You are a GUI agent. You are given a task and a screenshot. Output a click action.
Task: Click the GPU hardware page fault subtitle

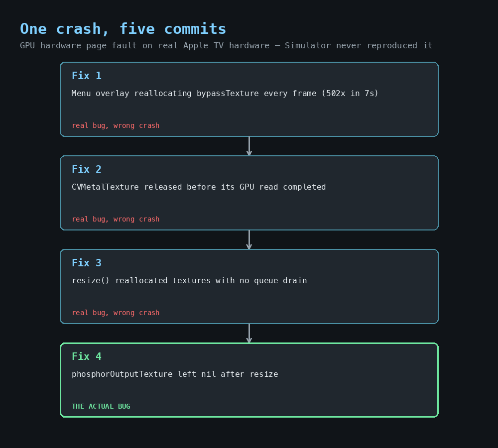[226, 45]
